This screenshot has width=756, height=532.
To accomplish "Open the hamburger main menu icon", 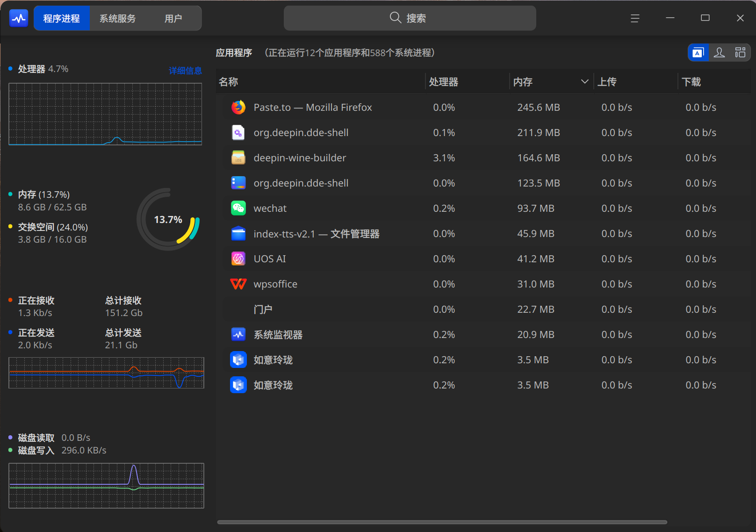I will pos(635,18).
